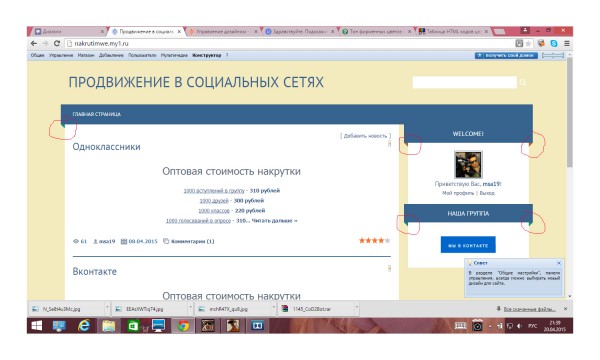
Task: Click the Skype extension icon in the toolbar
Action: click(x=554, y=44)
